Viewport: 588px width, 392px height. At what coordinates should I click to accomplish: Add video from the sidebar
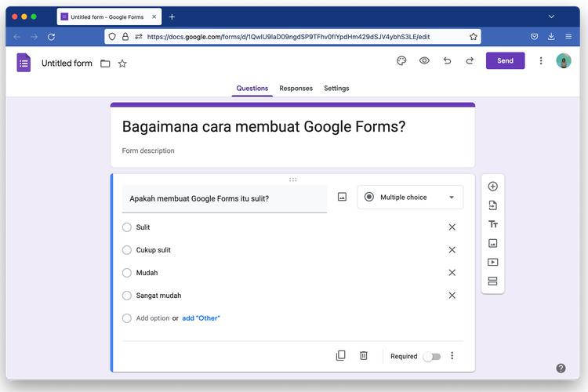tap(493, 262)
